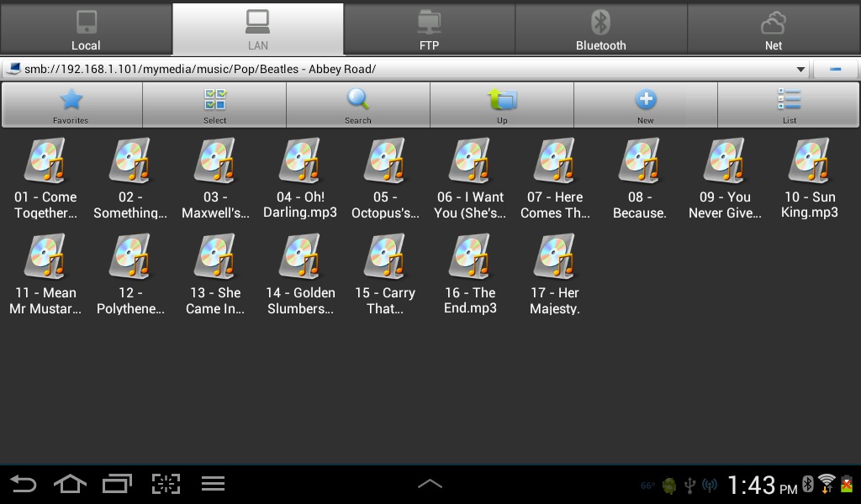861x504 pixels.
Task: Open 14 - Golden Slumbers file
Action: 300,274
